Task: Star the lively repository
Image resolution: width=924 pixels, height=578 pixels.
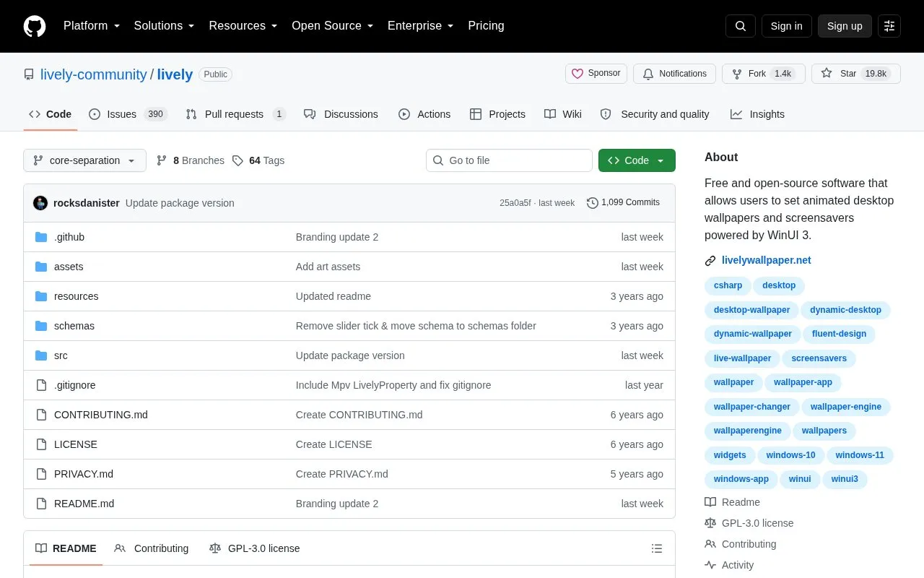Action: click(856, 74)
